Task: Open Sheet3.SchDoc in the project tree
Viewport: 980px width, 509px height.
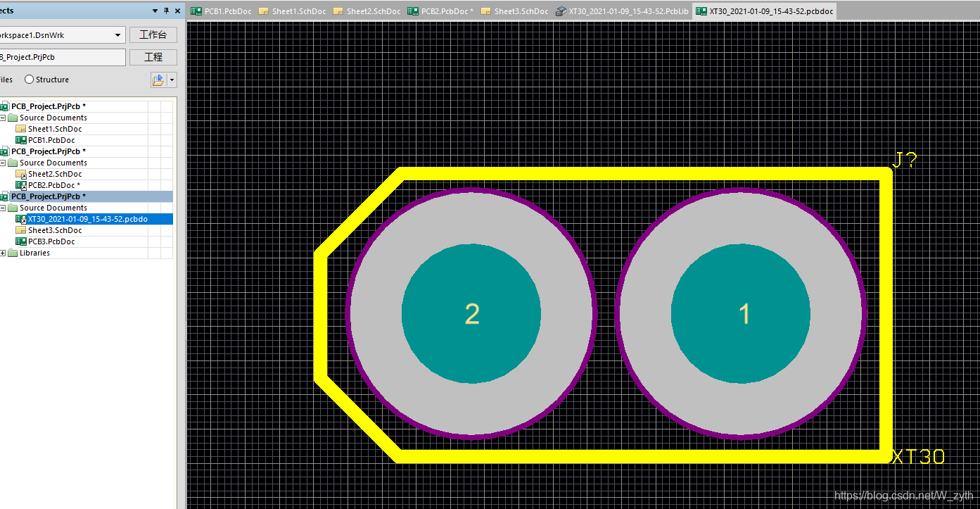Action: coord(54,230)
